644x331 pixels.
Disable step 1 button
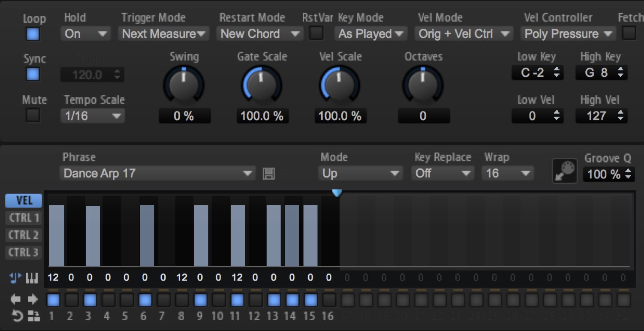click(53, 300)
